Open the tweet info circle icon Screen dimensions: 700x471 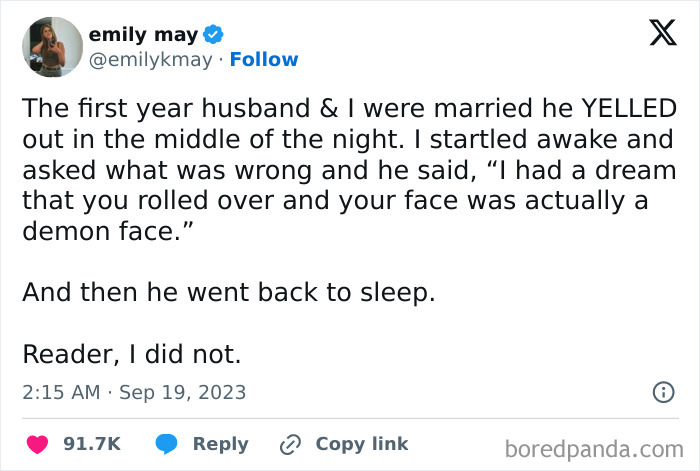tap(662, 392)
